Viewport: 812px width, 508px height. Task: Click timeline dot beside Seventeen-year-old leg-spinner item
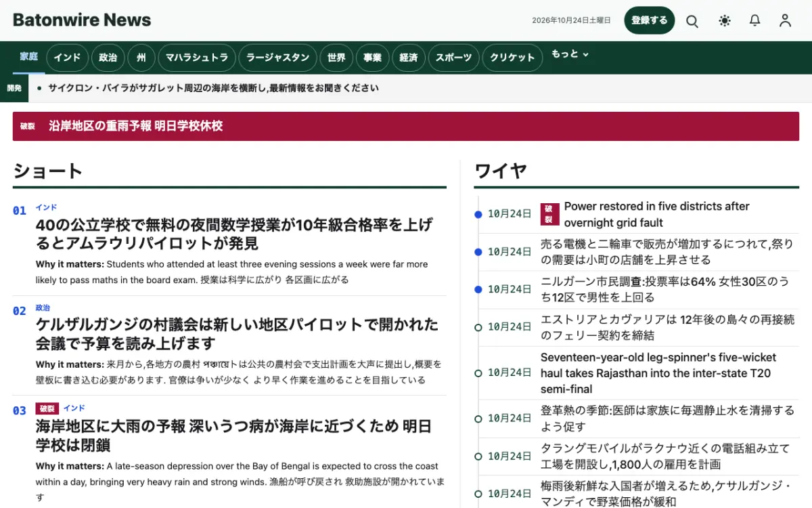click(478, 373)
